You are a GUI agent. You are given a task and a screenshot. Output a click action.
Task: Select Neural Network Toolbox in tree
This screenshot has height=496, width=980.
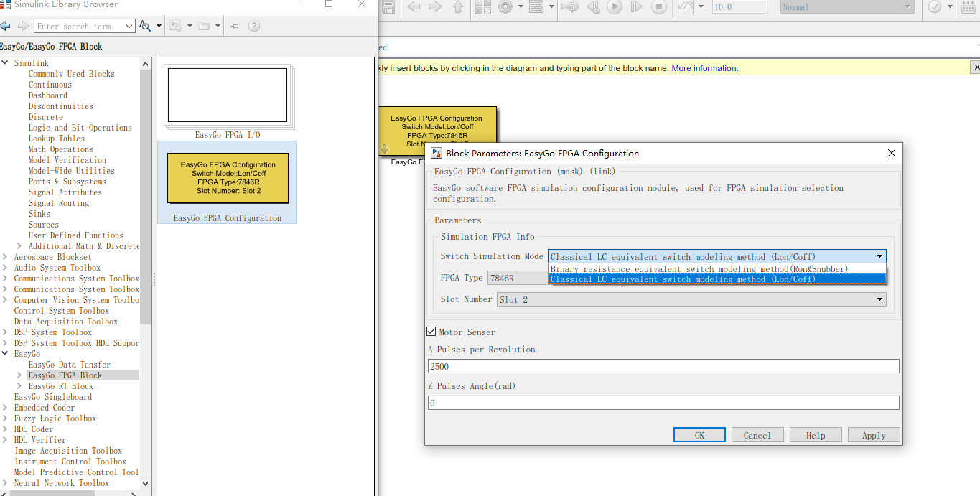[x=61, y=483]
